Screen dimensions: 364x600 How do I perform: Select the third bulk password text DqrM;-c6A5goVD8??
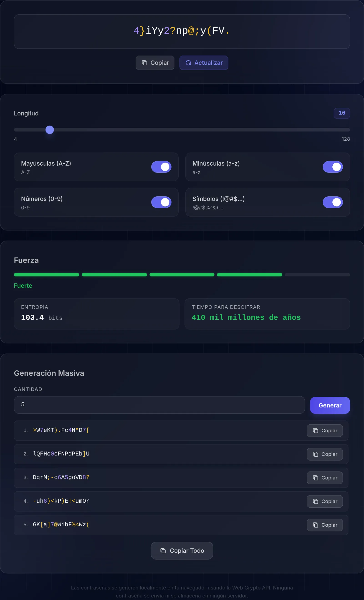click(61, 477)
